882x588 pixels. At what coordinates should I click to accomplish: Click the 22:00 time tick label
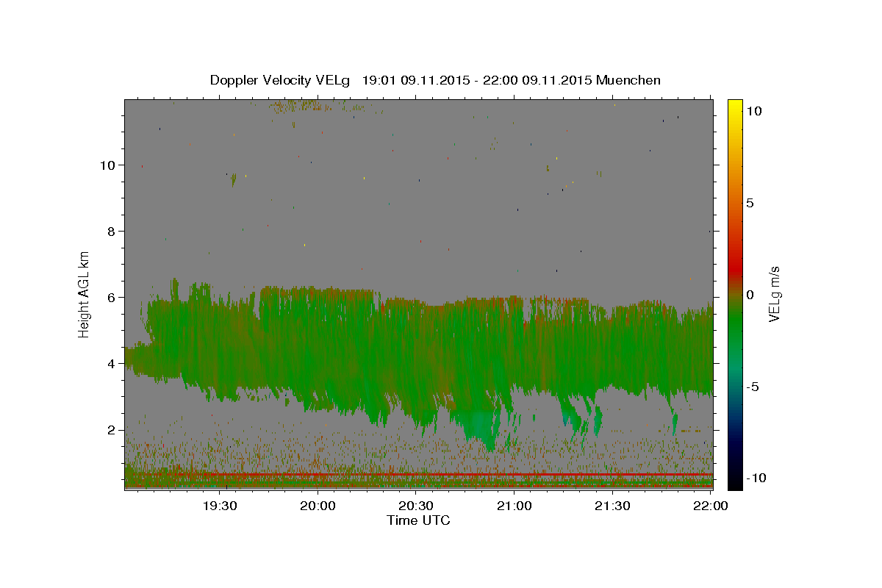click(711, 506)
